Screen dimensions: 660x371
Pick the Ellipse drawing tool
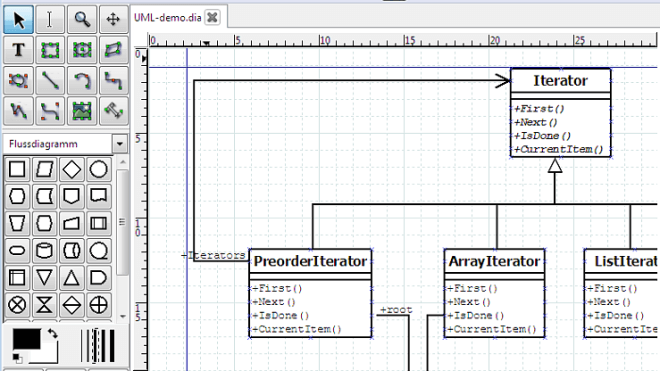(82, 50)
